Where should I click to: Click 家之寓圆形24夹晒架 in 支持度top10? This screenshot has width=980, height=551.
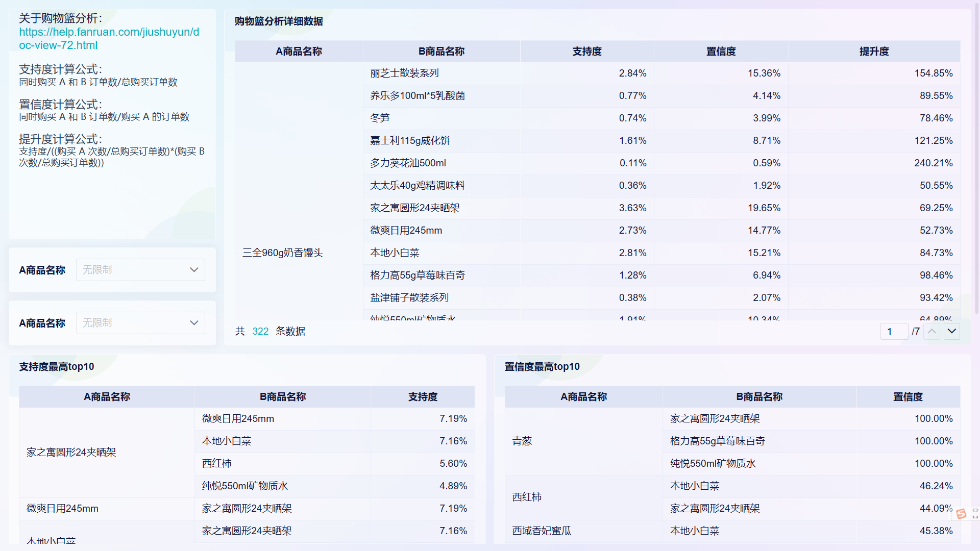tap(71, 452)
